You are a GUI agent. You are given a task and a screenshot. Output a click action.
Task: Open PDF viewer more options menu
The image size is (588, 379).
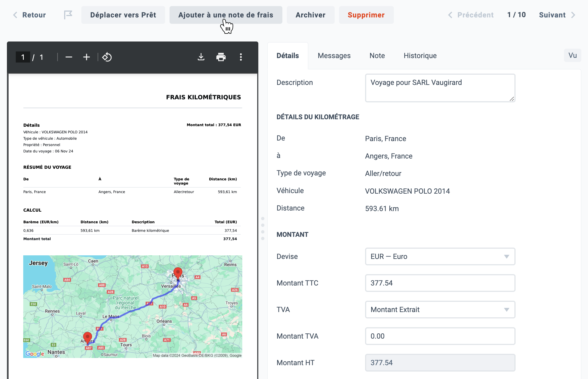241,57
